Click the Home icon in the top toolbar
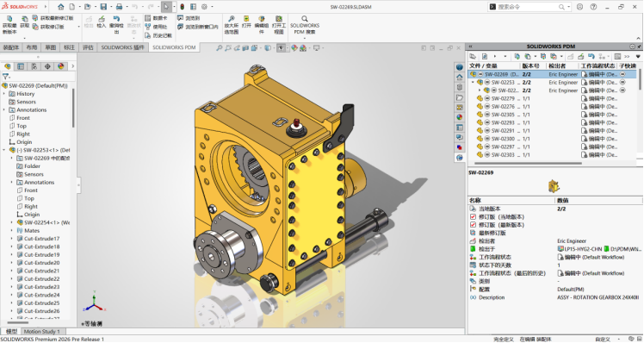This screenshot has height=343, width=644. pos(61,7)
